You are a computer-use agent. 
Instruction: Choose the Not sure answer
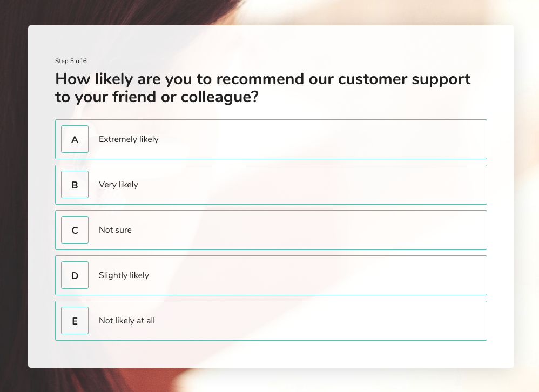[271, 230]
